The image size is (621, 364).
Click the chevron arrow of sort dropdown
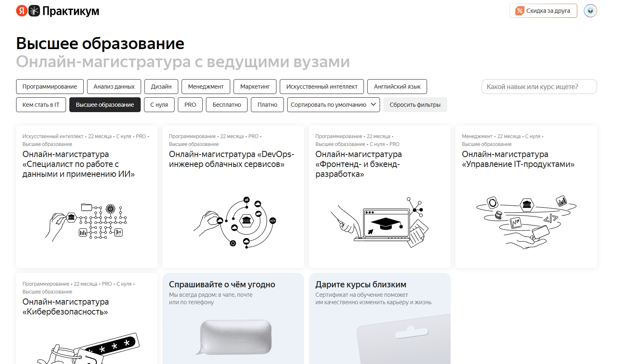click(x=373, y=105)
